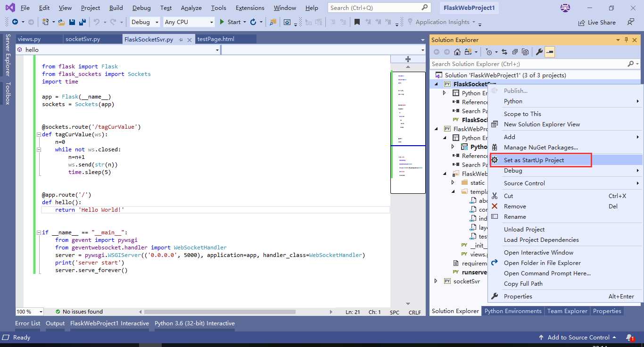Image resolution: width=644 pixels, height=347 pixels.
Task: Click the New Solution Explorer View icon
Action: pos(495,124)
